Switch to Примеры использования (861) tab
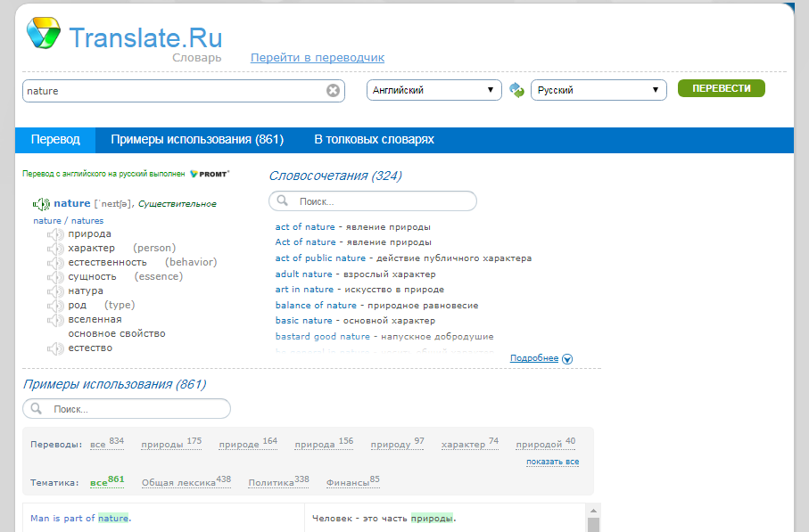 click(x=196, y=140)
